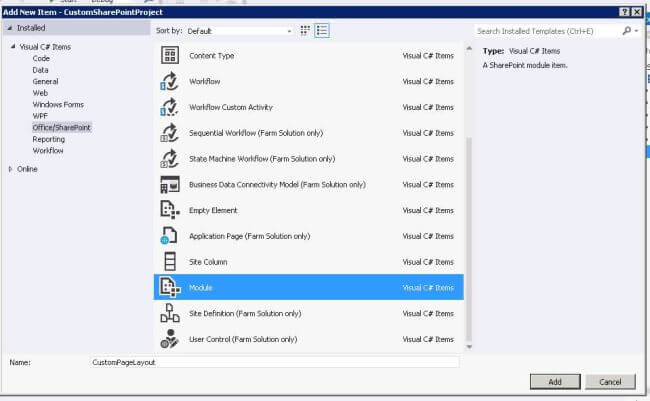Click 'Empty Element' template name
Image resolution: width=650 pixels, height=401 pixels.
click(213, 210)
